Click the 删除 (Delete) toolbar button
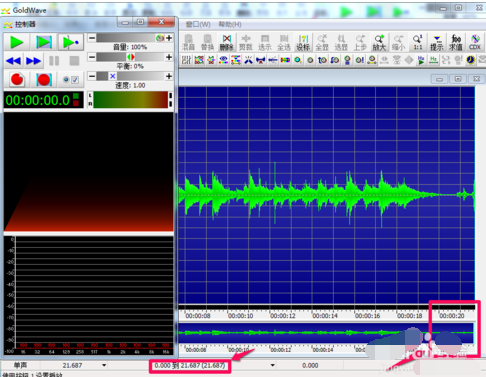The image size is (486, 377). 227,43
